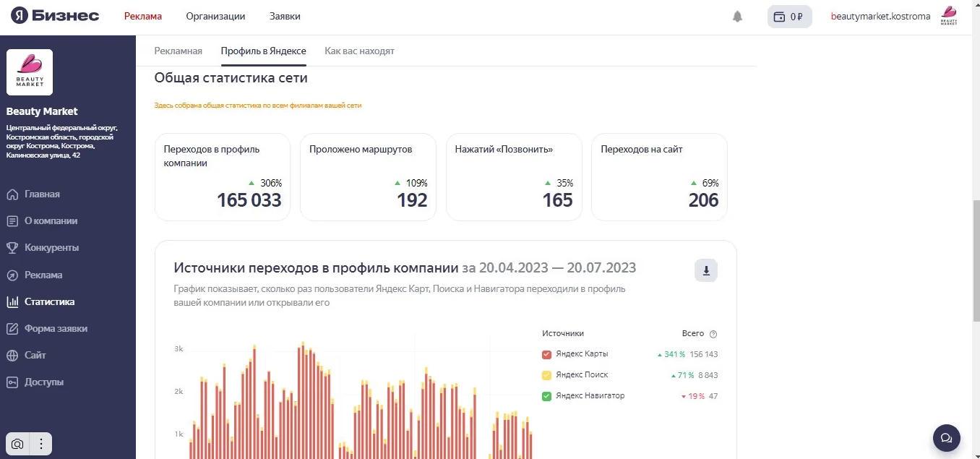Click the Переходов на сайт card
The image size is (980, 459).
659,177
